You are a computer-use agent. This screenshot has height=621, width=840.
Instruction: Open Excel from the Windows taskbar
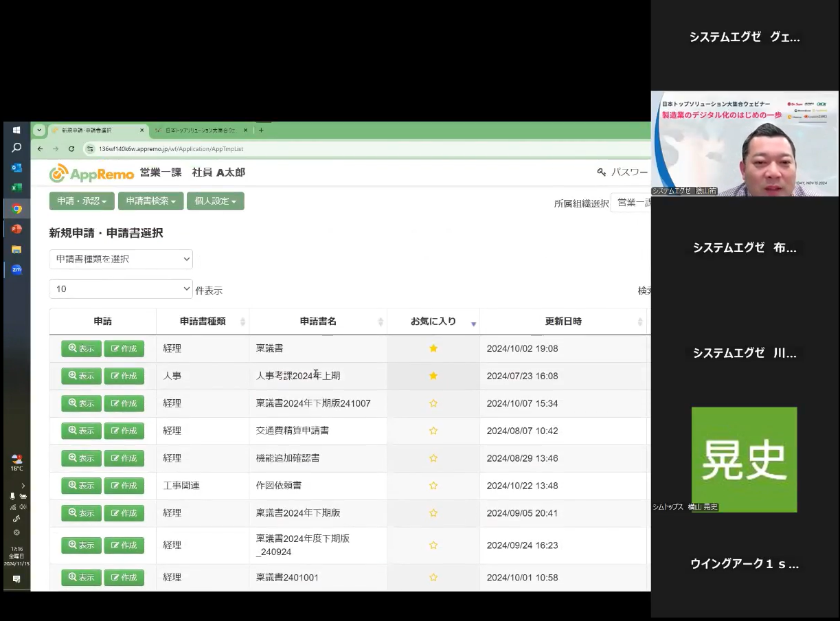16,188
